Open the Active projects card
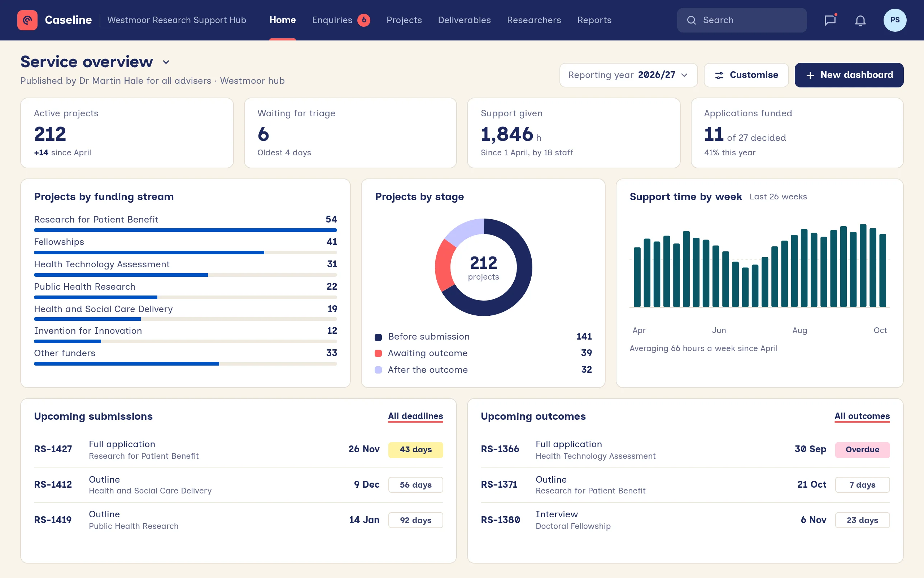924x578 pixels. [127, 133]
